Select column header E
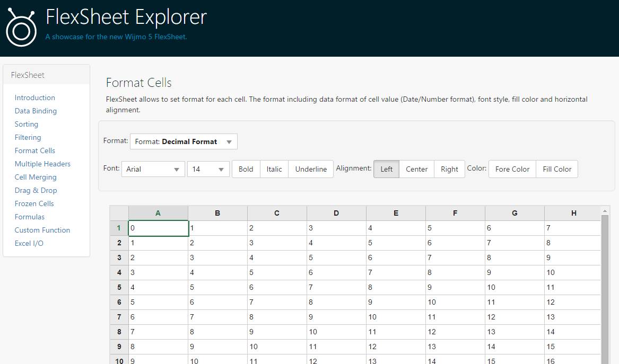The width and height of the screenshot is (619, 364). pos(396,213)
